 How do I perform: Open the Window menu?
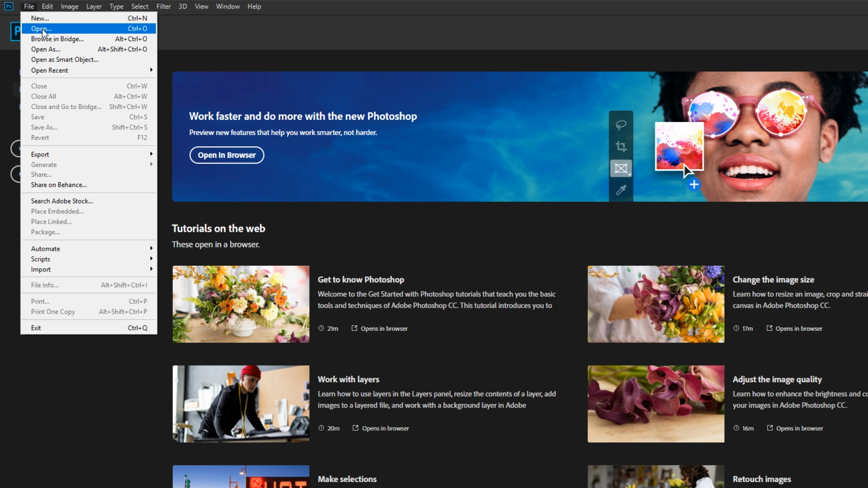coord(228,6)
